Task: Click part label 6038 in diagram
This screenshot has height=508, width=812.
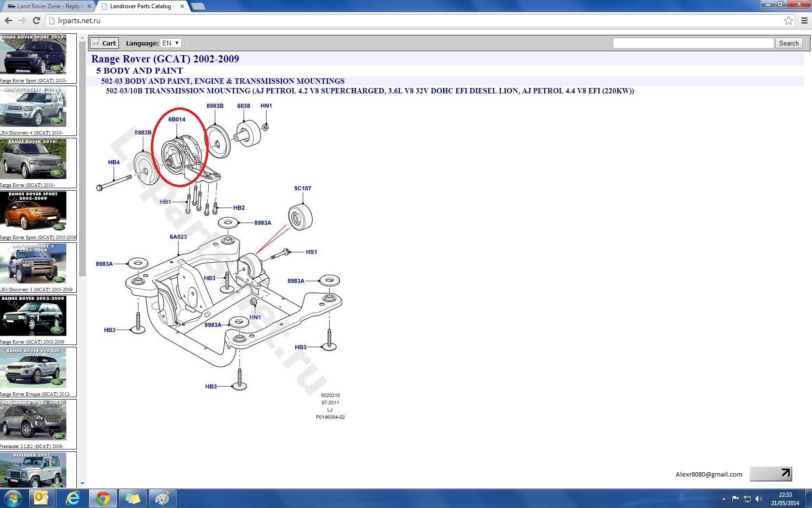Action: 244,106
